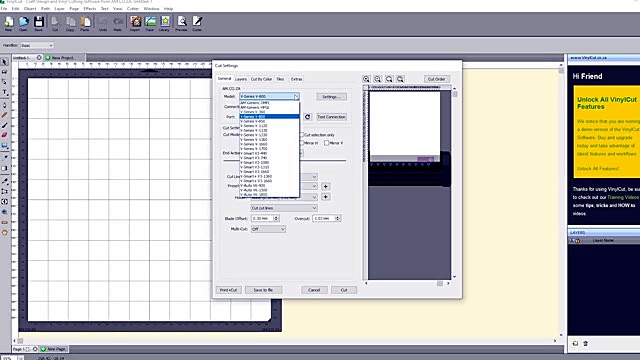Click the Cut Order button

tap(436, 79)
